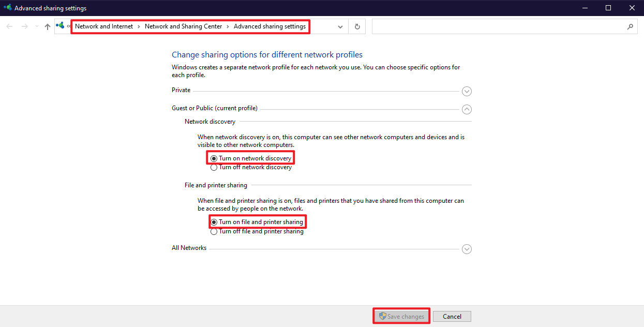Click the Forward navigation arrow

[24, 26]
